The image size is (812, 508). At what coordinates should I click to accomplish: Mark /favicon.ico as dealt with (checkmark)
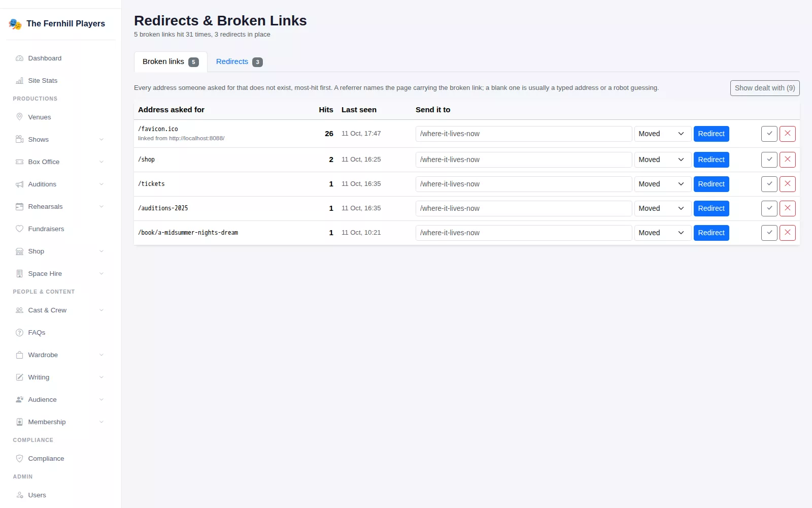(x=769, y=134)
